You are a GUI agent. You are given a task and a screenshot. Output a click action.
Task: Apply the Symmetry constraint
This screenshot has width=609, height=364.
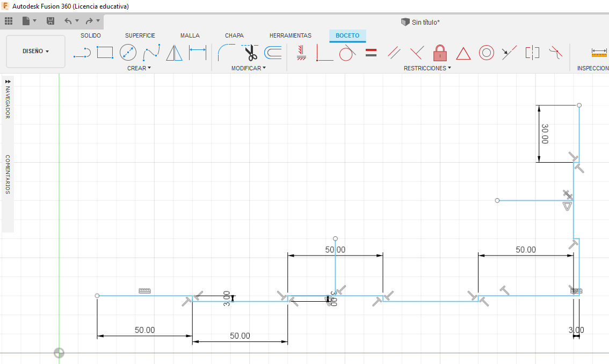pyautogui.click(x=533, y=53)
